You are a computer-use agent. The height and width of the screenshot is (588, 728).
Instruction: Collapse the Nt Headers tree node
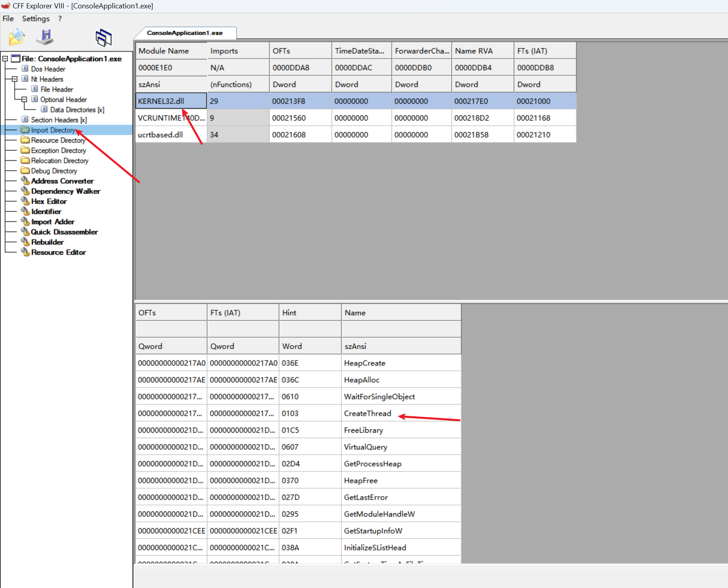click(15, 79)
